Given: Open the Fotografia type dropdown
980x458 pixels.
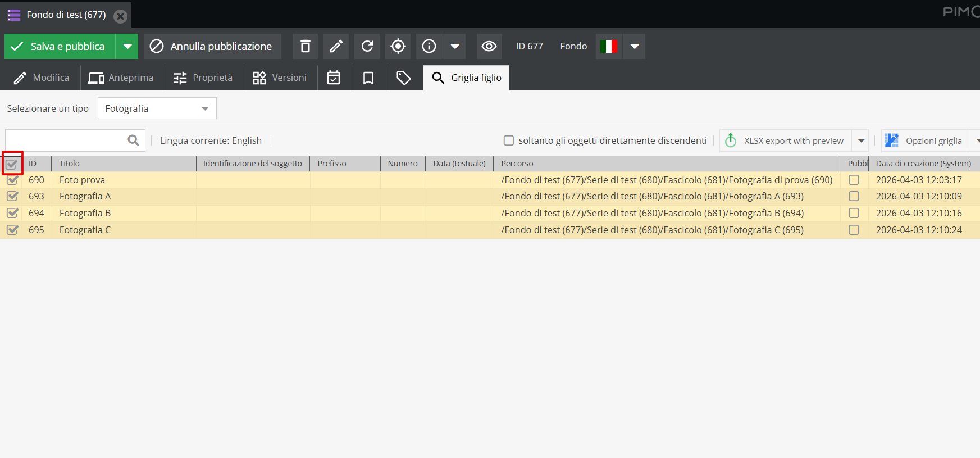Looking at the screenshot, I should coord(157,108).
